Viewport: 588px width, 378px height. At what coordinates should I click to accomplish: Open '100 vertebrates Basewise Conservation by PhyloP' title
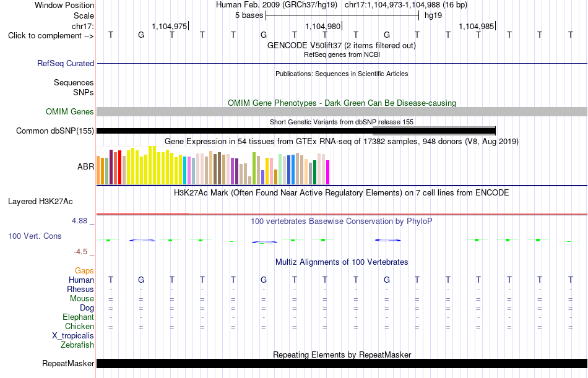[342, 221]
